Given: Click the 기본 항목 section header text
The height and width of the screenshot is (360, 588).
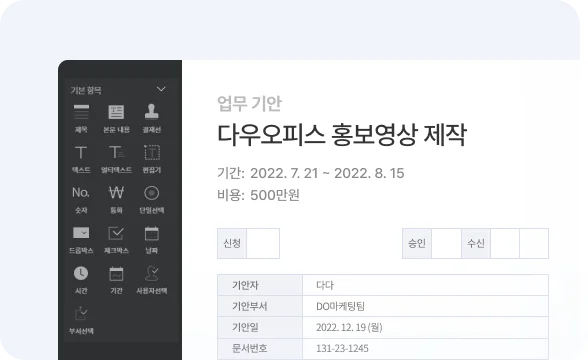Looking at the screenshot, I should click(x=86, y=90).
